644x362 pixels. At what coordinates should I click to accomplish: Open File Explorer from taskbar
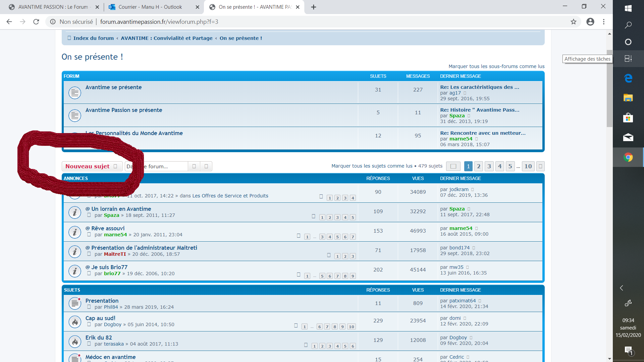click(628, 98)
